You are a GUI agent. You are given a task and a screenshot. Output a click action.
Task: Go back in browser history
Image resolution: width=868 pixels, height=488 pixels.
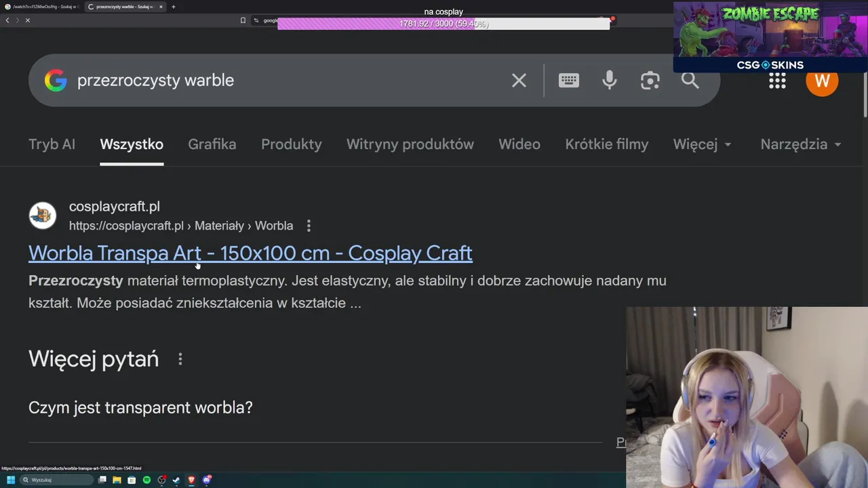(7, 20)
